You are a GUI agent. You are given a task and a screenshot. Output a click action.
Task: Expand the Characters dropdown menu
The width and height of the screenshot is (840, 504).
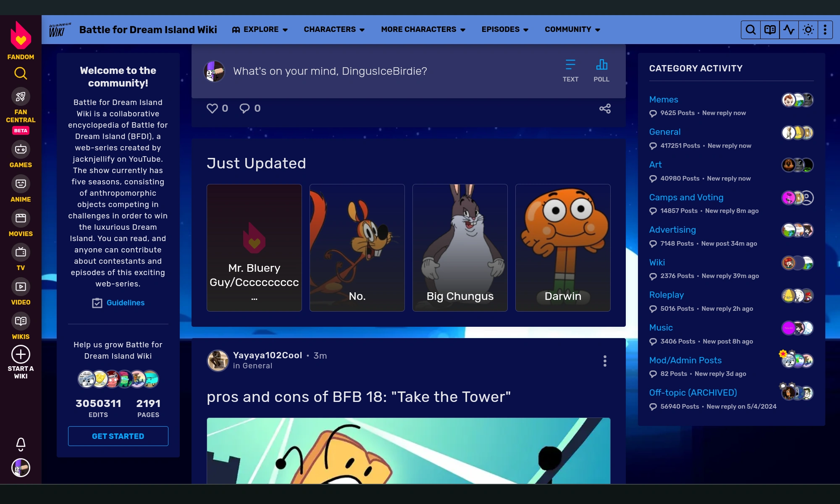point(334,29)
